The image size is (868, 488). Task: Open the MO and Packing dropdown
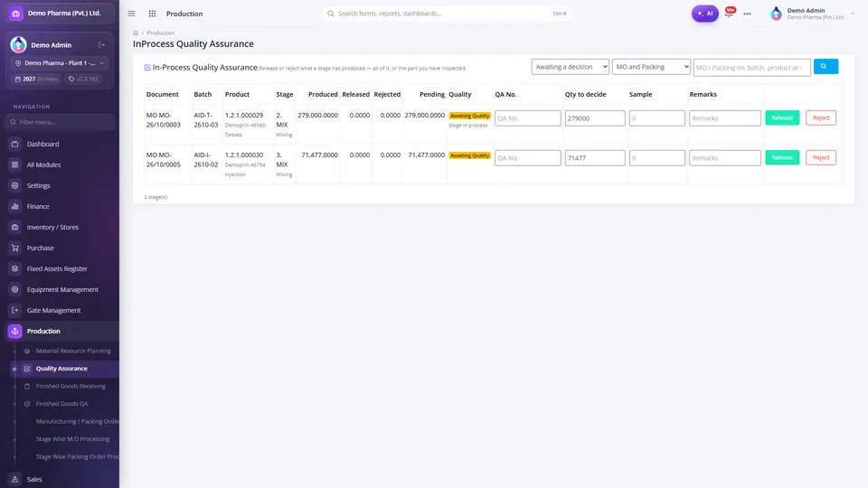[651, 67]
